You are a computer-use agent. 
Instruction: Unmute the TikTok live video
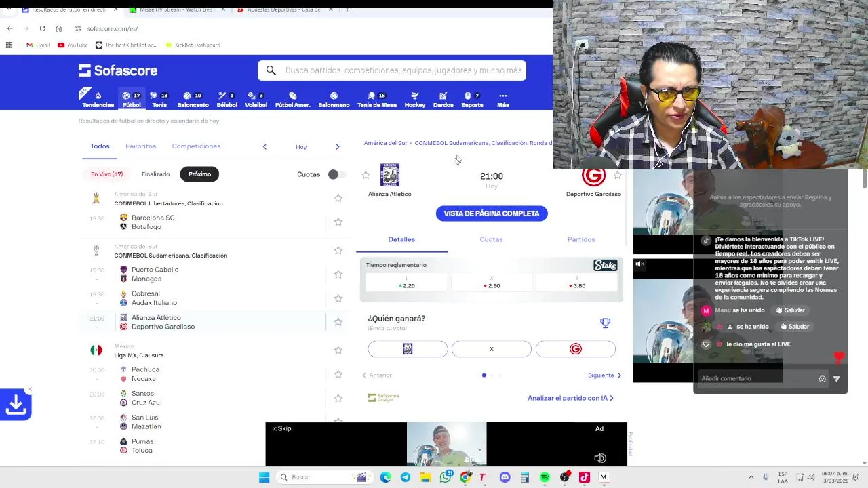coord(639,264)
